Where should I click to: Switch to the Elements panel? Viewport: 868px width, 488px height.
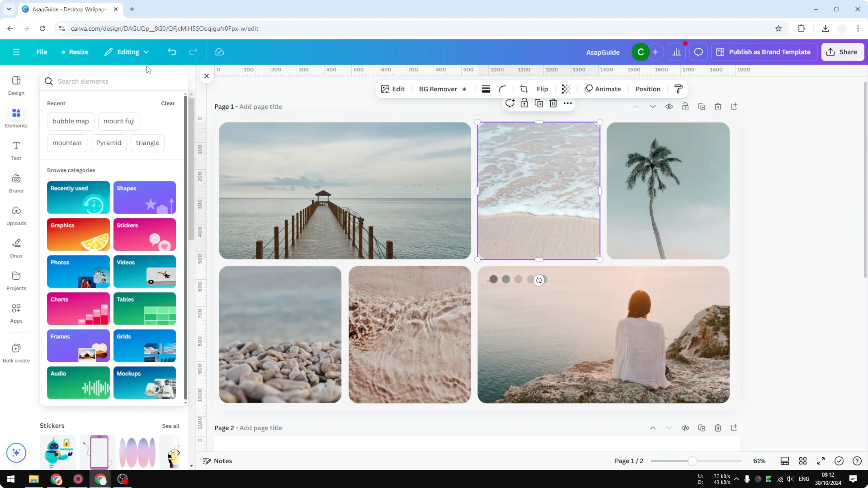pyautogui.click(x=16, y=117)
